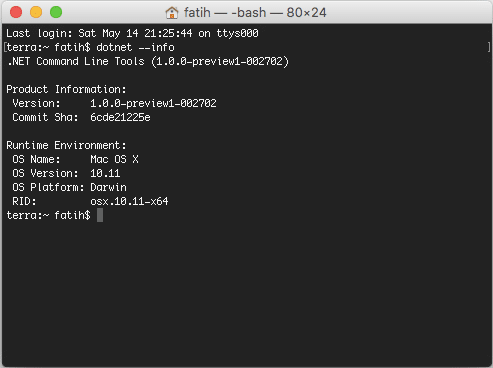Click the ".NET Command Line Tools" line
493x368 pixels.
click(148, 61)
